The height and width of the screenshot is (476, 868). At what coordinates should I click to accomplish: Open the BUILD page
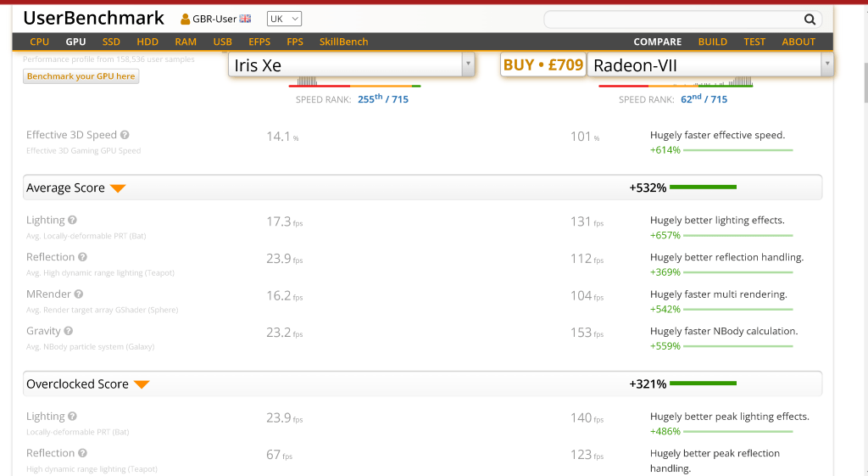(712, 42)
